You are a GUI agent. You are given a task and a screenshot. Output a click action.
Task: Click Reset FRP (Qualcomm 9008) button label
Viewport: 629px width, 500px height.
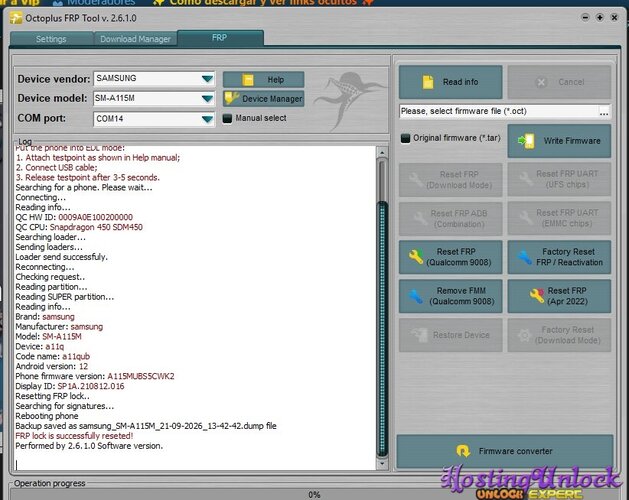(x=458, y=257)
